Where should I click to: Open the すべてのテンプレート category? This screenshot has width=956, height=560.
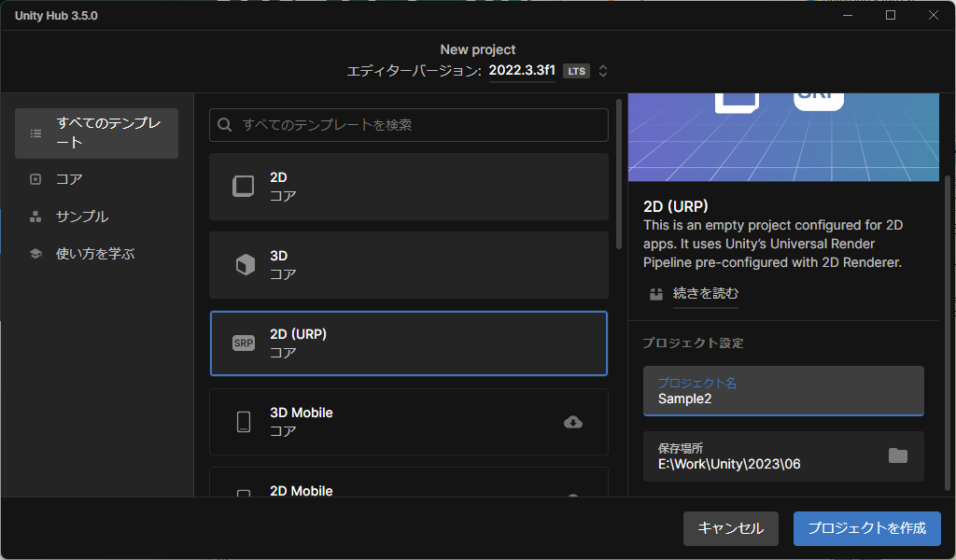pyautogui.click(x=96, y=133)
